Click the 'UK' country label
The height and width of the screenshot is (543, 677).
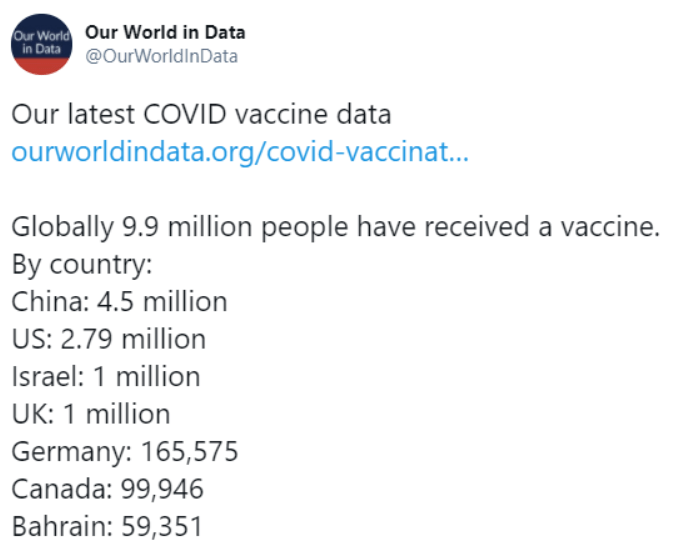tap(29, 414)
